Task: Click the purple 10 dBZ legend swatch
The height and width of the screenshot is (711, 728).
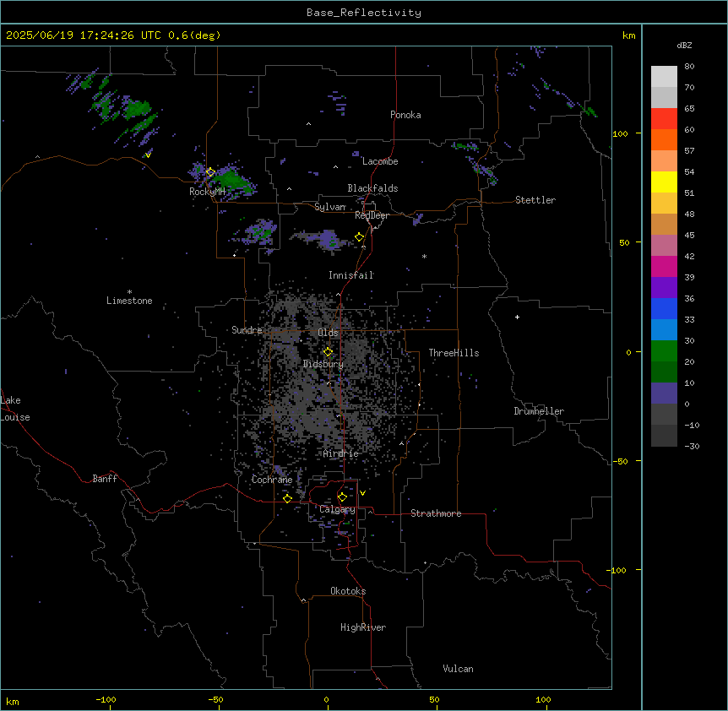Action: 664,393
